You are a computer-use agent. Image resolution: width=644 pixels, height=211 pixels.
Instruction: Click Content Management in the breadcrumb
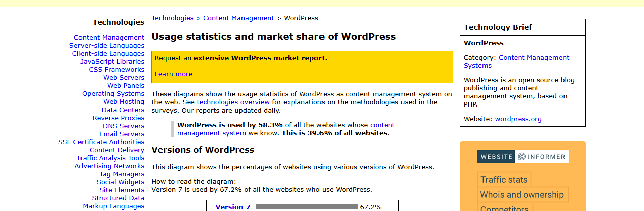(x=238, y=18)
